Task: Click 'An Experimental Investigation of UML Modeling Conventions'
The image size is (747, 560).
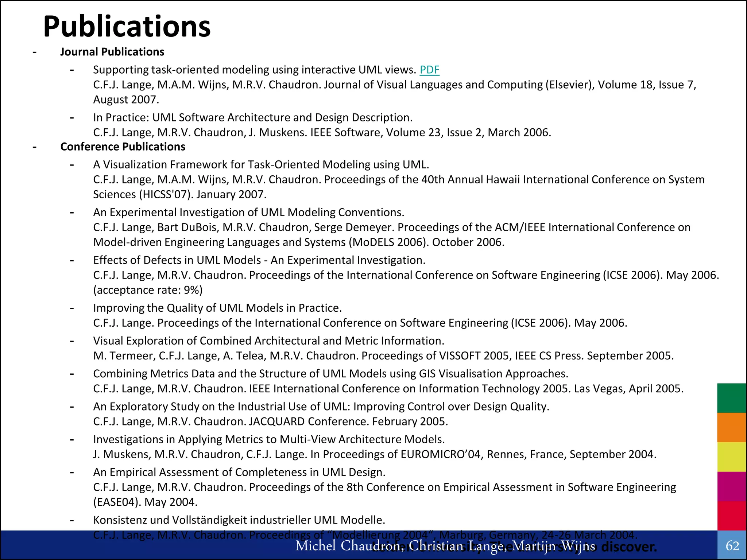Action: tap(249, 212)
